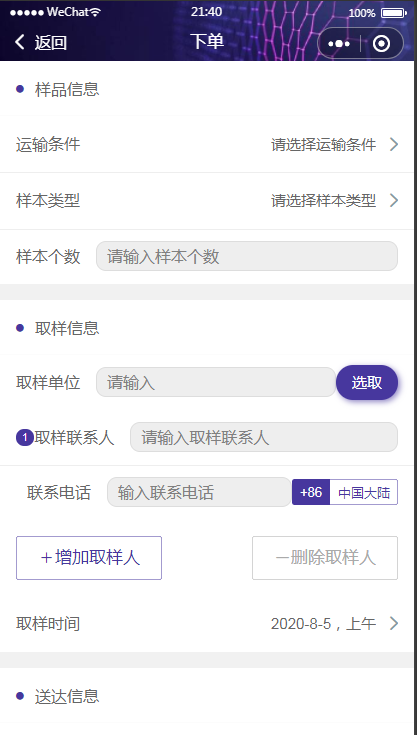Focus the 取样单位 input field
The image size is (417, 735).
tap(216, 382)
